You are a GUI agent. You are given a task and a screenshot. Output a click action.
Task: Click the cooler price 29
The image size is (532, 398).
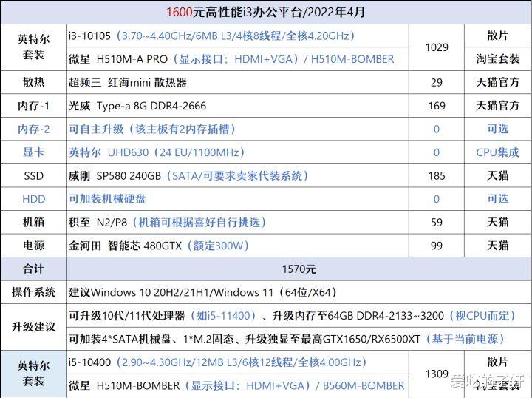click(x=437, y=82)
